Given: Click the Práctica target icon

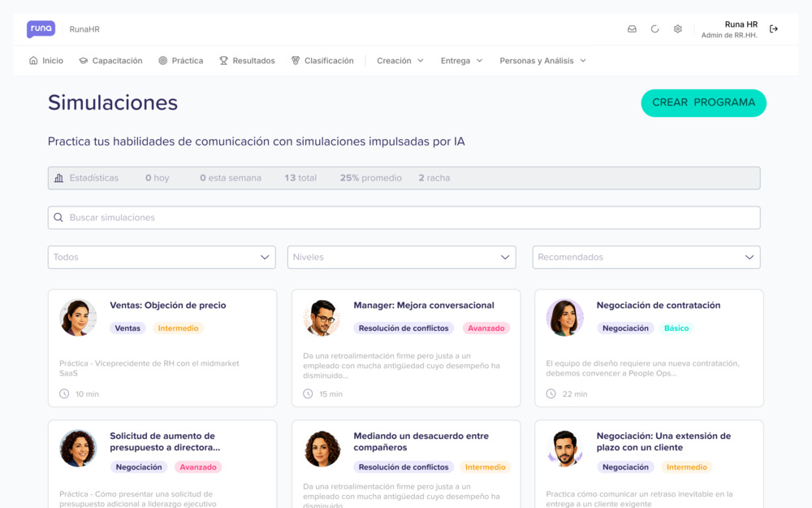Looking at the screenshot, I should point(162,61).
